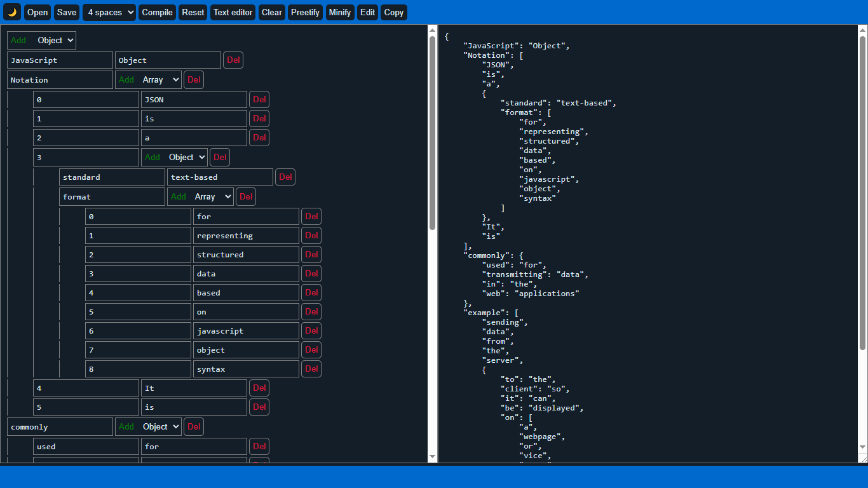The height and width of the screenshot is (488, 868).
Task: Click the Save button
Action: point(67,12)
